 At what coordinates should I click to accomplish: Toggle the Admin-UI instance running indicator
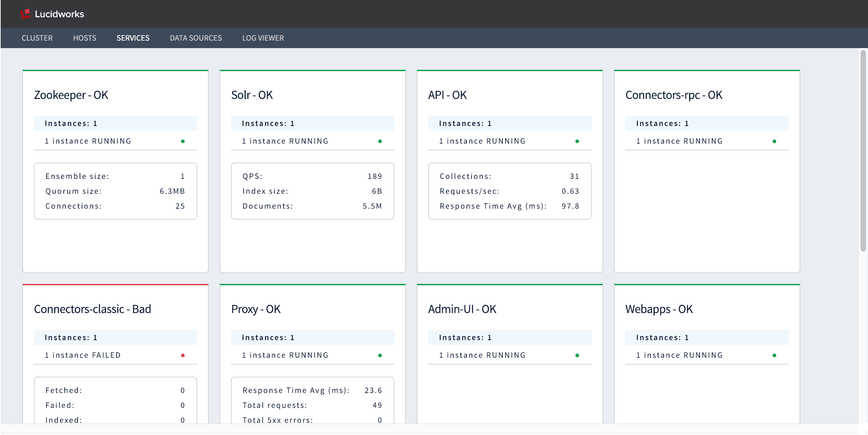577,355
